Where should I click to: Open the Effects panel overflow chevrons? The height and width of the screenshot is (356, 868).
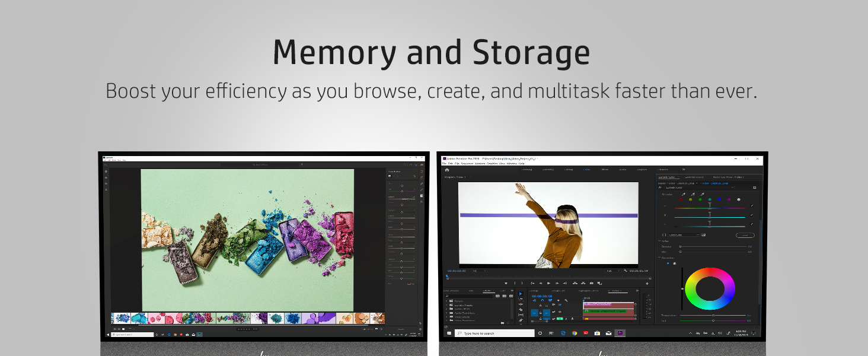click(x=512, y=291)
